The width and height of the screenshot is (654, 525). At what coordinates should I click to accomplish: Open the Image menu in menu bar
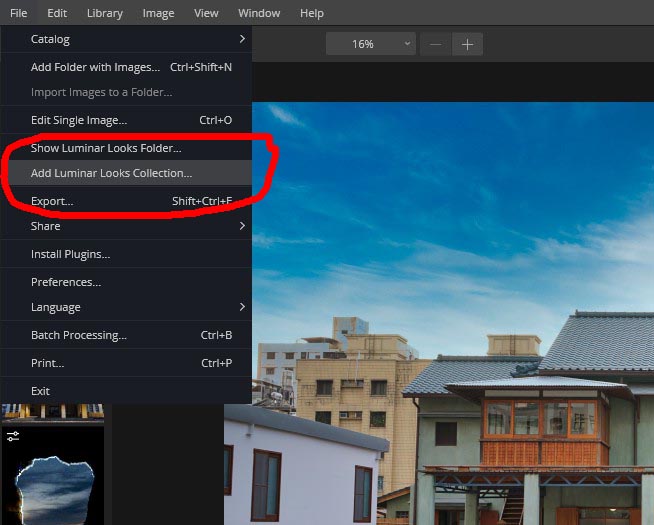[x=158, y=13]
